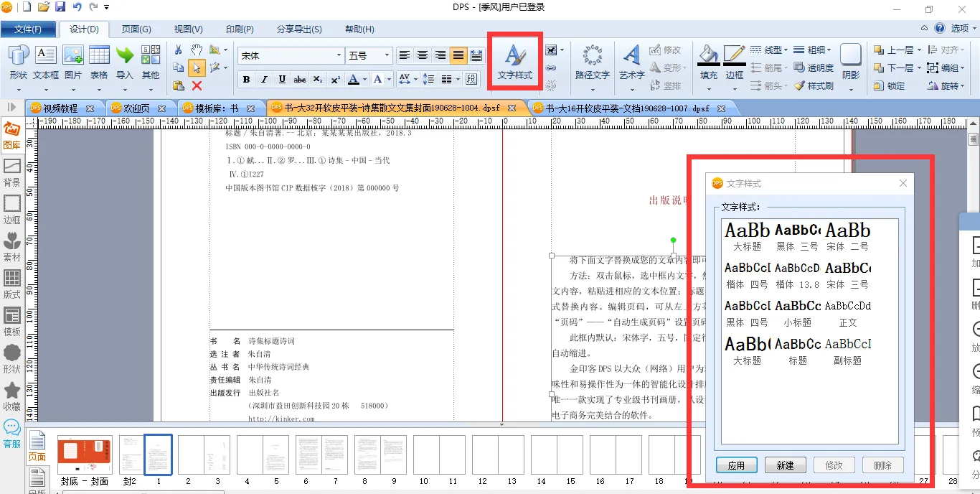Viewport: 980px width, 494px height.
Task: Click the 应用 button in 文字样式 dialog
Action: [x=736, y=465]
